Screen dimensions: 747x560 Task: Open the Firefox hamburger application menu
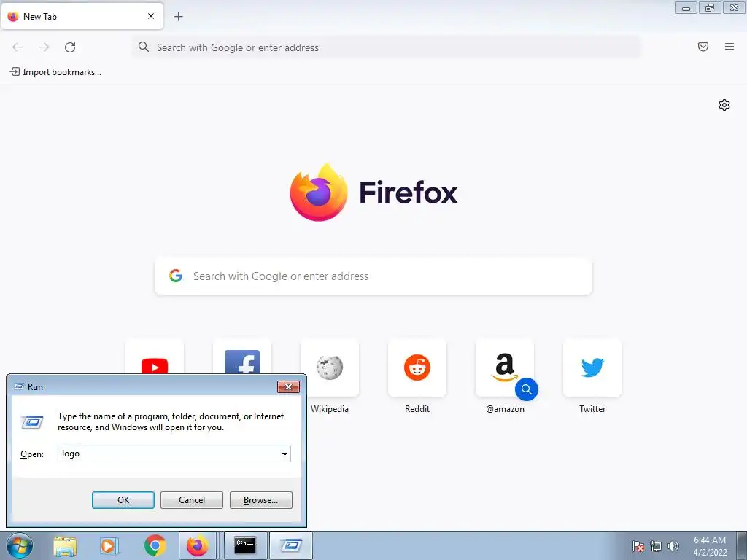pyautogui.click(x=729, y=47)
